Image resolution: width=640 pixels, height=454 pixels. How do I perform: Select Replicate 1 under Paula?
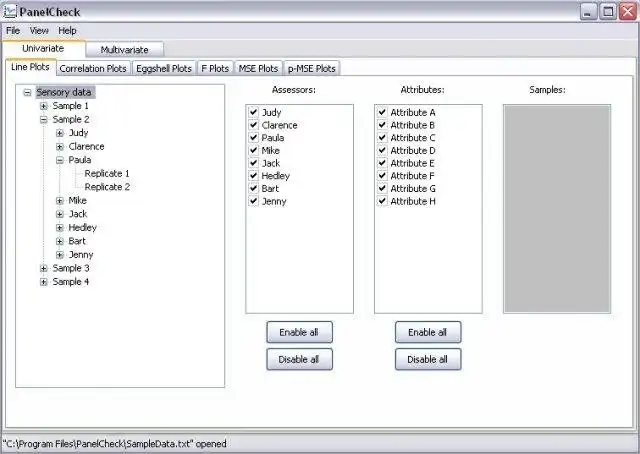point(107,174)
